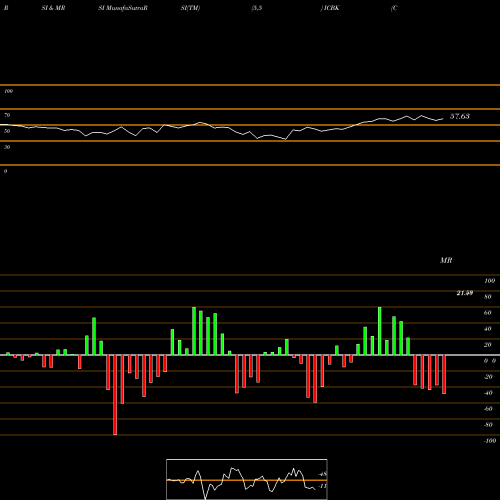Click the ICBK ticker label

click(331, 8)
